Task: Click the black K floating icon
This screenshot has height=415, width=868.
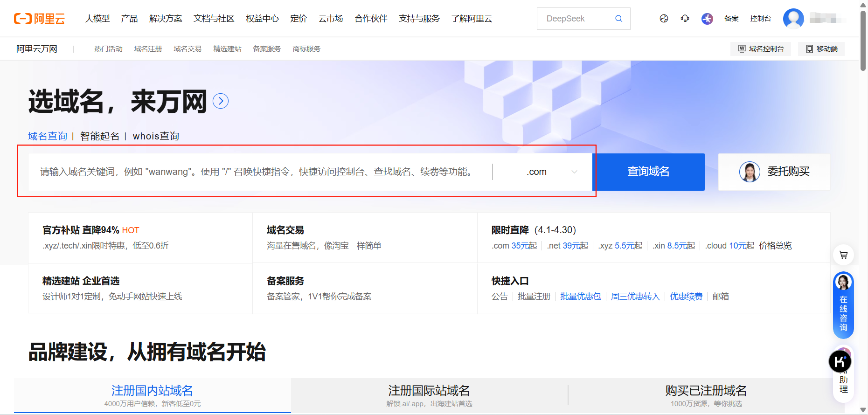Action: tap(840, 361)
